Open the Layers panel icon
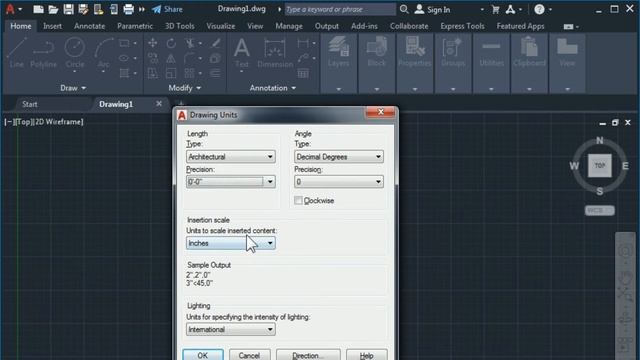 tap(338, 51)
